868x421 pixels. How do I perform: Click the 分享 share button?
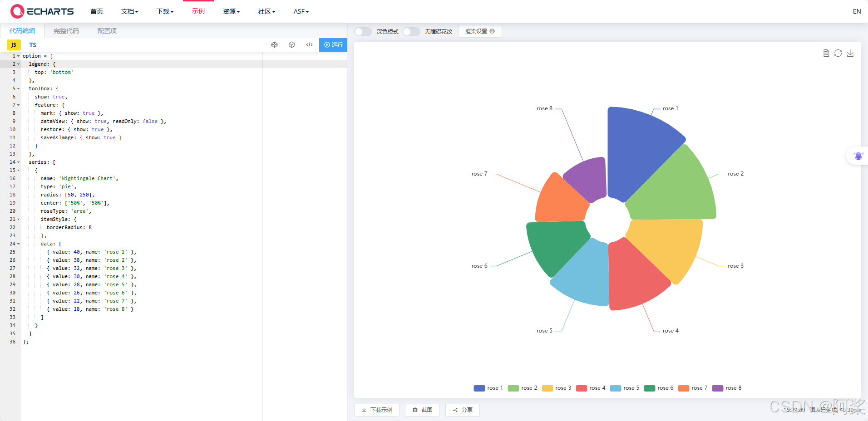(x=462, y=410)
